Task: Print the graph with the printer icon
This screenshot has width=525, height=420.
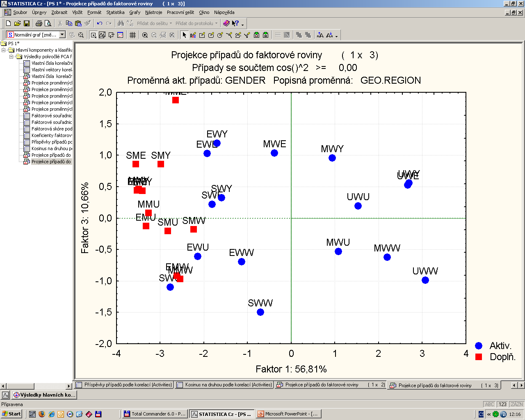Action: pos(39,23)
